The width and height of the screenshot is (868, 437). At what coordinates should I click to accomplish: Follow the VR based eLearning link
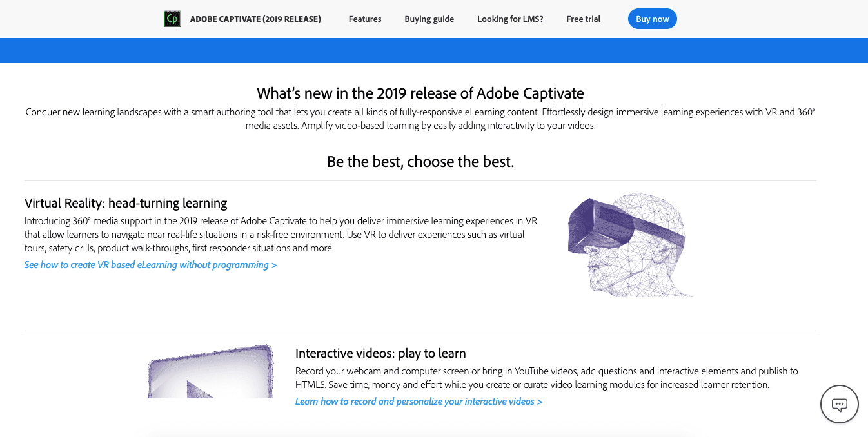[x=150, y=265]
